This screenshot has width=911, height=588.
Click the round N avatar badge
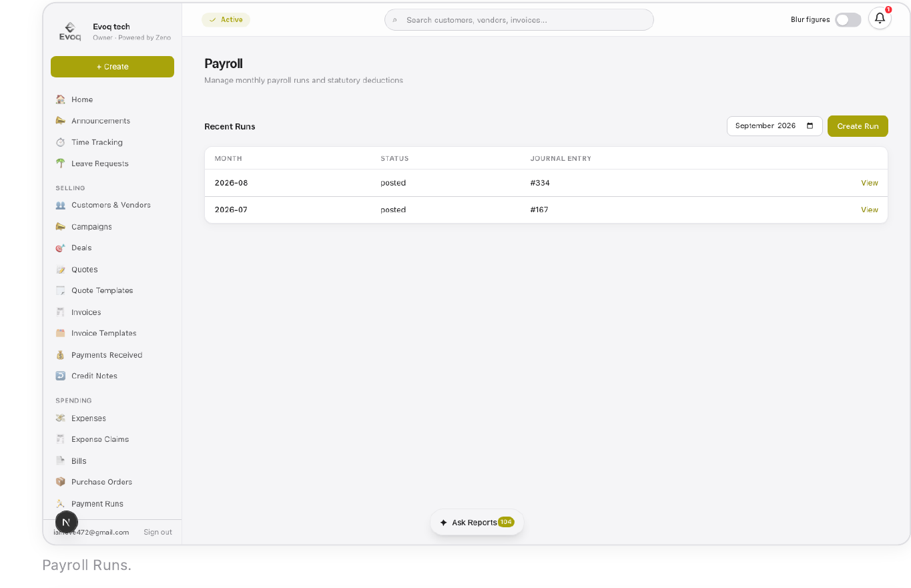pyautogui.click(x=65, y=523)
